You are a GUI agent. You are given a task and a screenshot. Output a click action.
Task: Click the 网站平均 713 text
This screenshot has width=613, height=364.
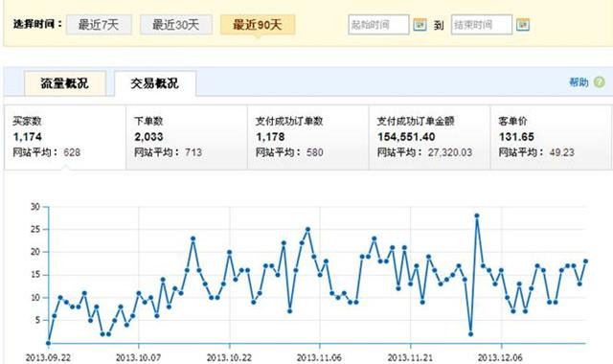click(x=169, y=152)
